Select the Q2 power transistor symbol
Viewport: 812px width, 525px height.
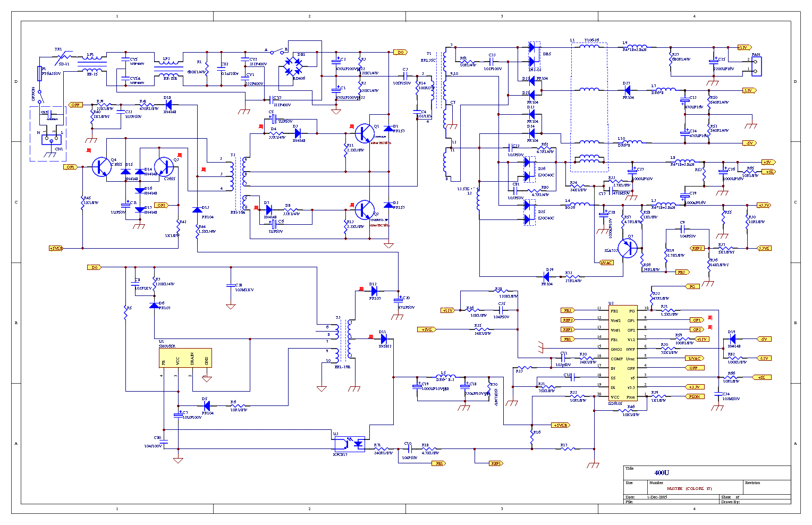point(365,210)
